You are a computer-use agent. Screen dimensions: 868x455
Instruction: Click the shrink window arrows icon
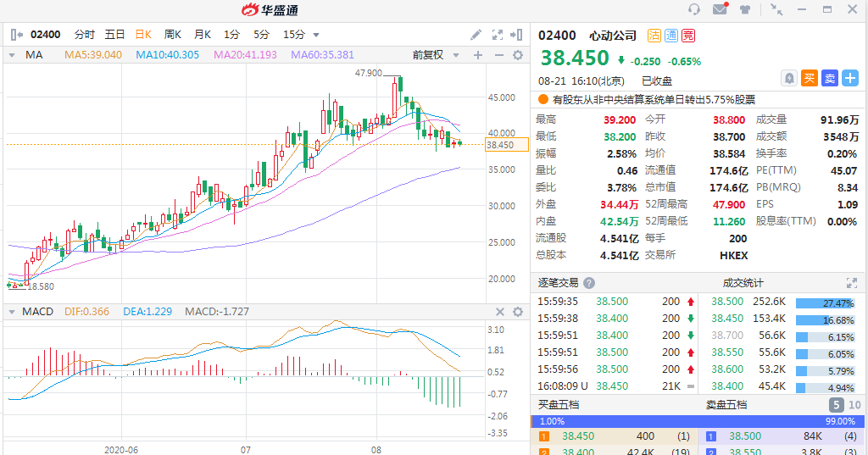(776, 9)
